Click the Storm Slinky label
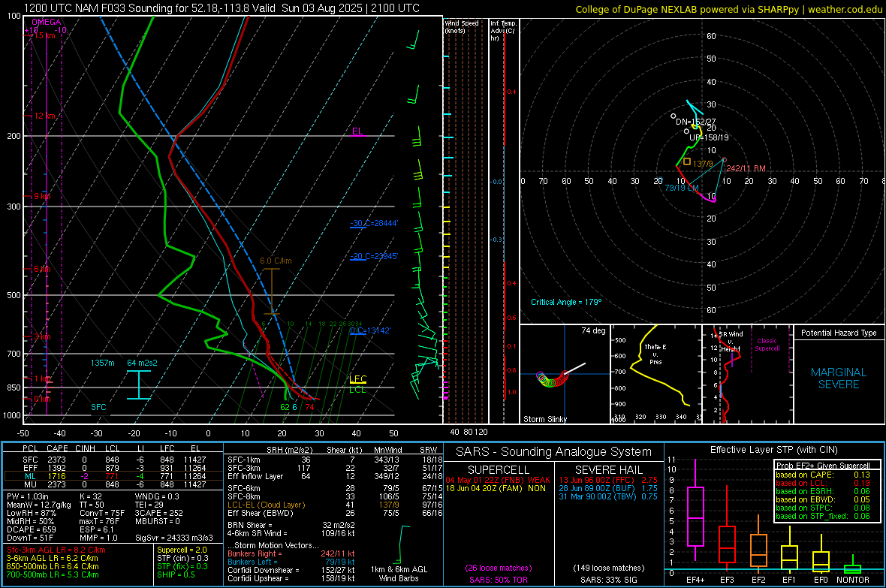886x588 pixels. coord(544,419)
